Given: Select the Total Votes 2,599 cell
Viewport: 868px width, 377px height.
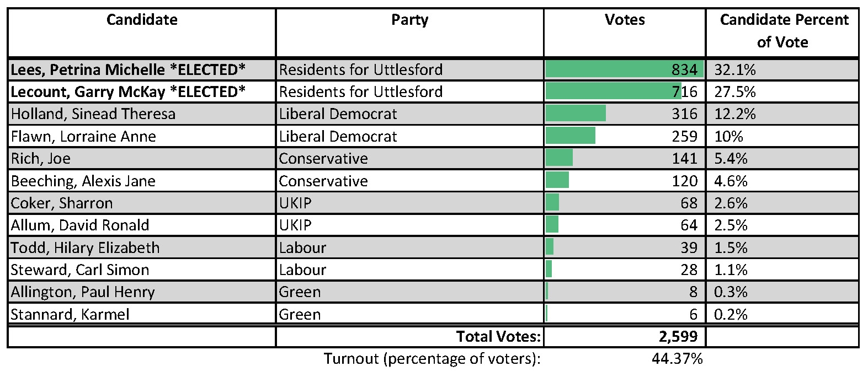Looking at the screenshot, I should coord(678,337).
